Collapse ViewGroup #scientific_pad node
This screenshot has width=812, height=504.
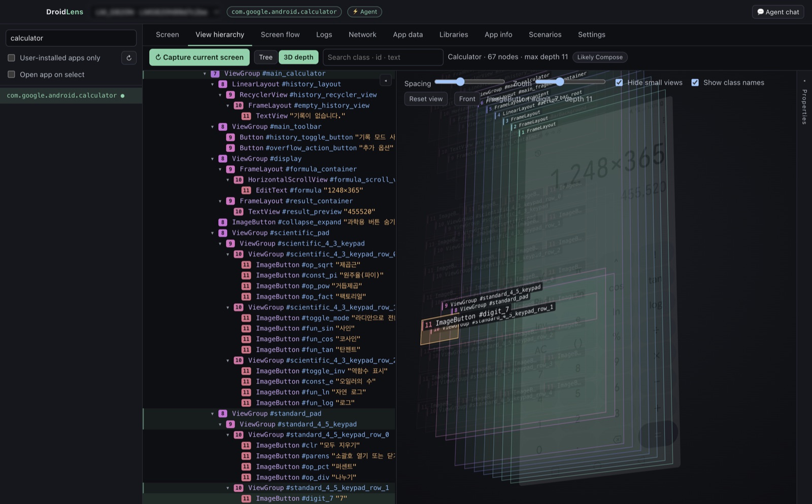(213, 233)
